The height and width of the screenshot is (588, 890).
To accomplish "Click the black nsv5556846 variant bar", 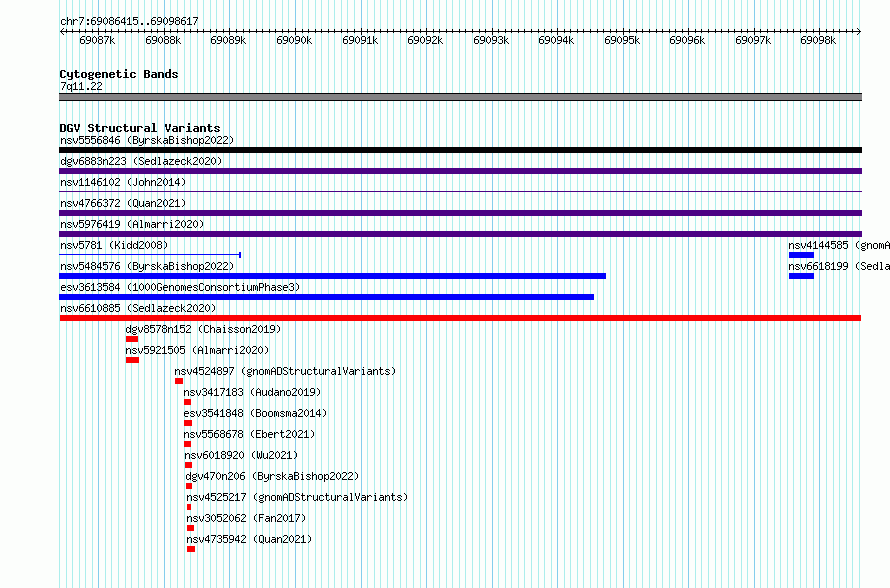I will (x=460, y=150).
